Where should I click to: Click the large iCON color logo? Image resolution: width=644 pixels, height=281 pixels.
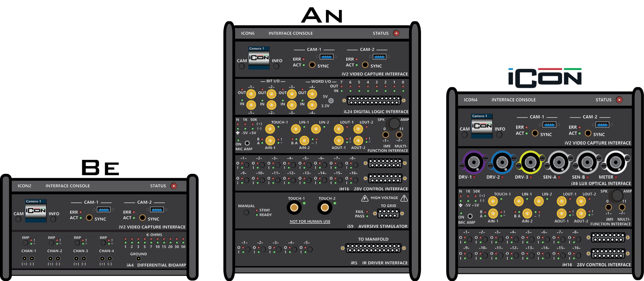(545, 78)
